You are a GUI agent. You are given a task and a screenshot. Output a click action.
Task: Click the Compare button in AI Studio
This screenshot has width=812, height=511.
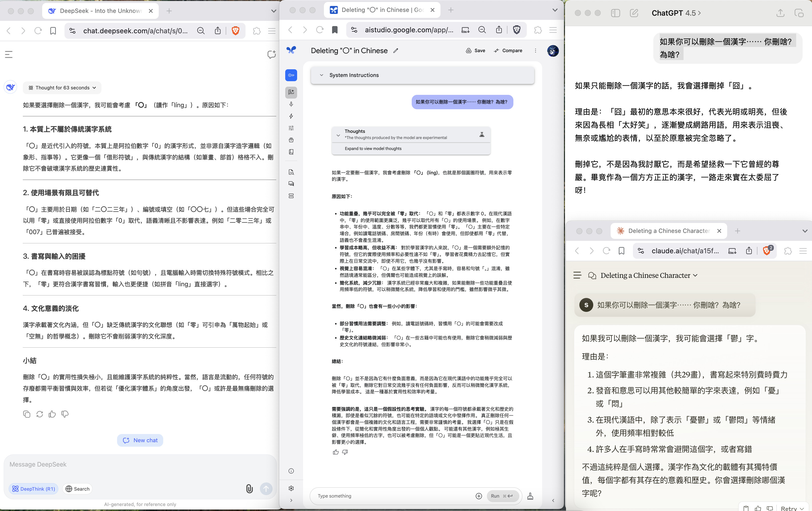508,51
